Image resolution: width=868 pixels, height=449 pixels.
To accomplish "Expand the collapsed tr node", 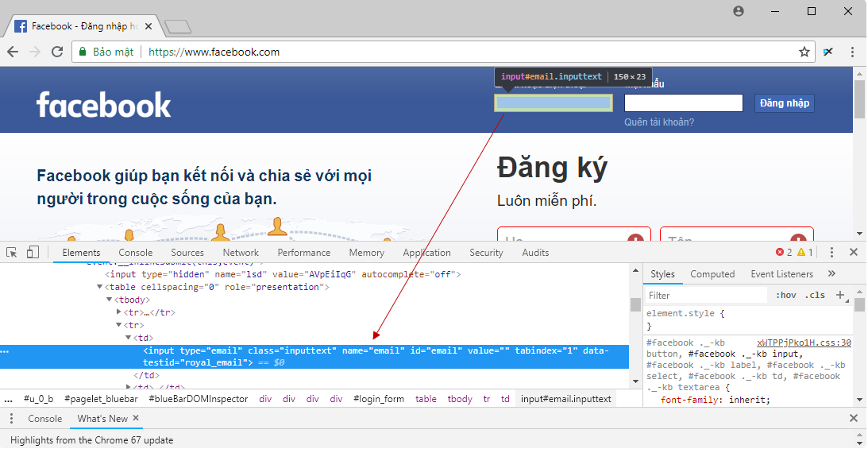I will [118, 312].
